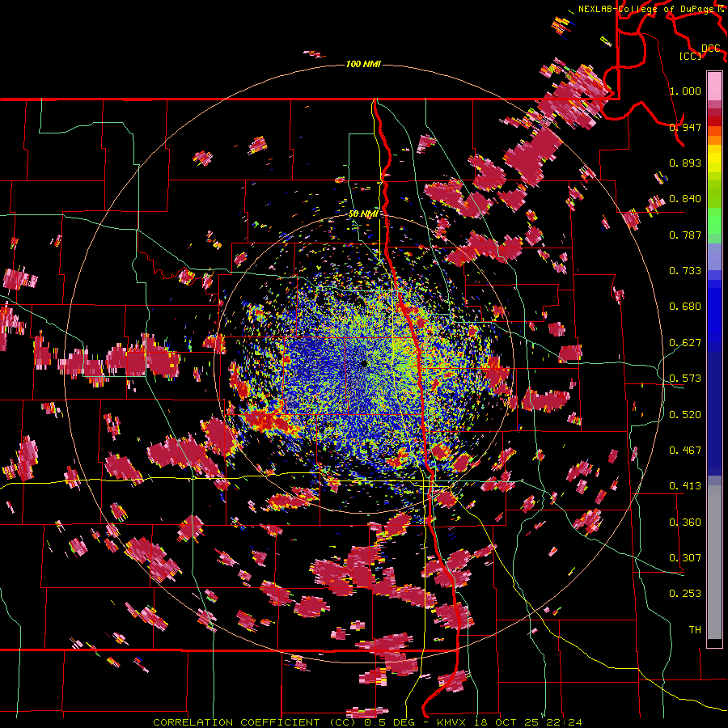Click the 100 NMI range ring label

coord(363,64)
